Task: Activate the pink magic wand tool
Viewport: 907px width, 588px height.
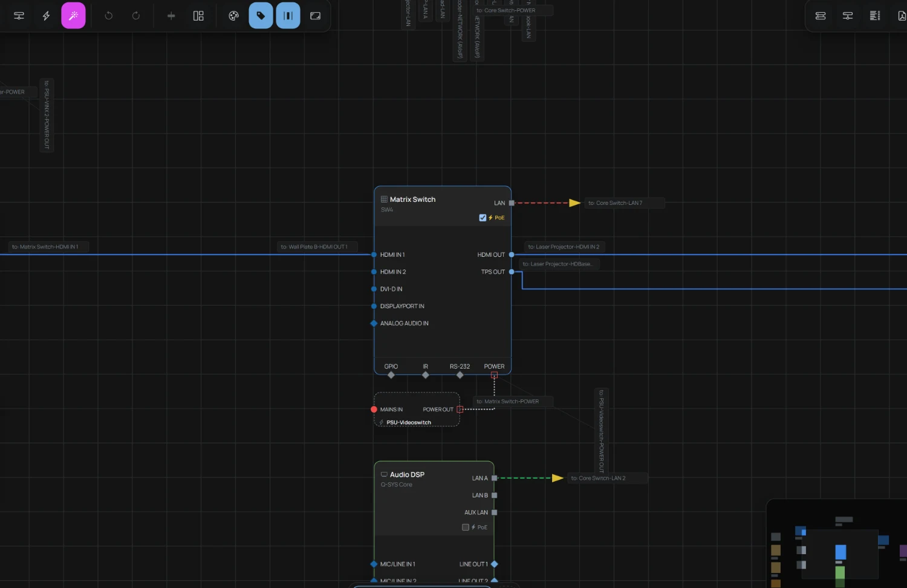Action: click(73, 16)
